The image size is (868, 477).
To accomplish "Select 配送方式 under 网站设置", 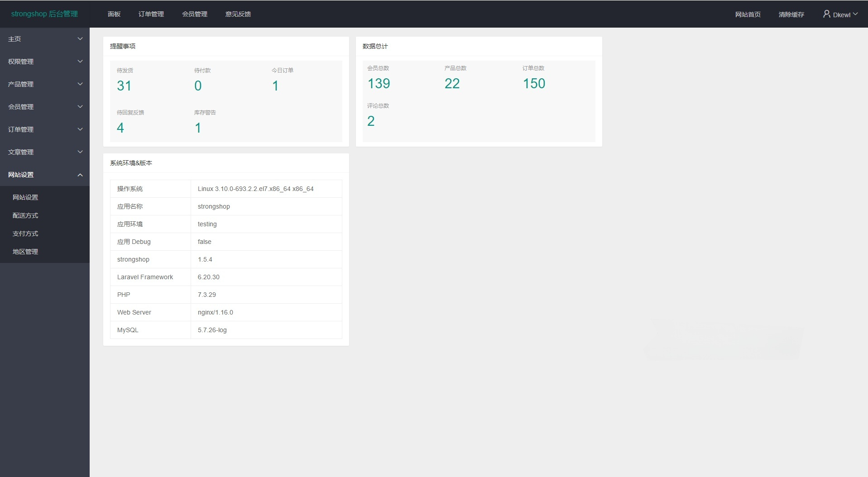I will (25, 215).
